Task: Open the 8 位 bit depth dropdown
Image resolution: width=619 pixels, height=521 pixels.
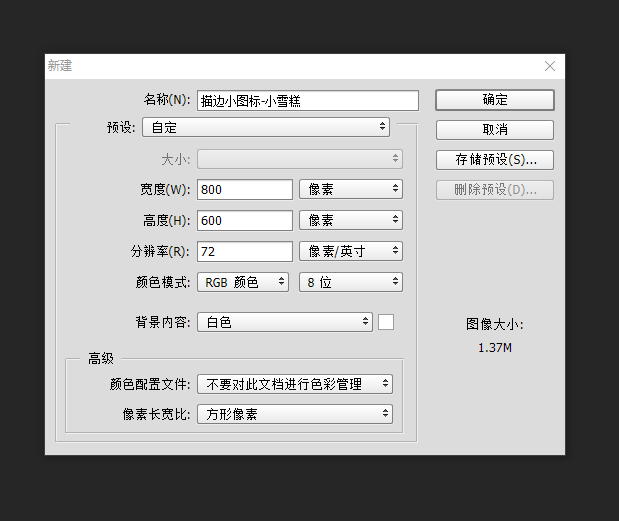Action: [x=351, y=282]
